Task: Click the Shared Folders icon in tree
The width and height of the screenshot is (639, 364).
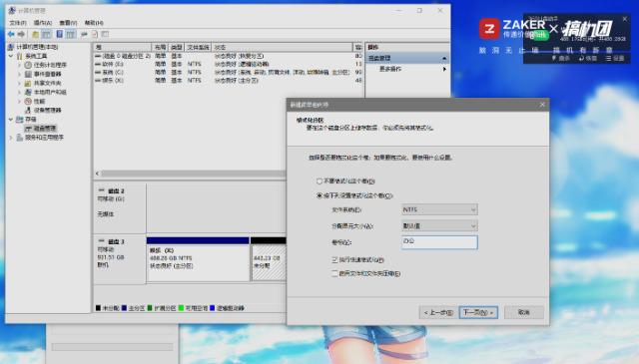Action: point(28,83)
